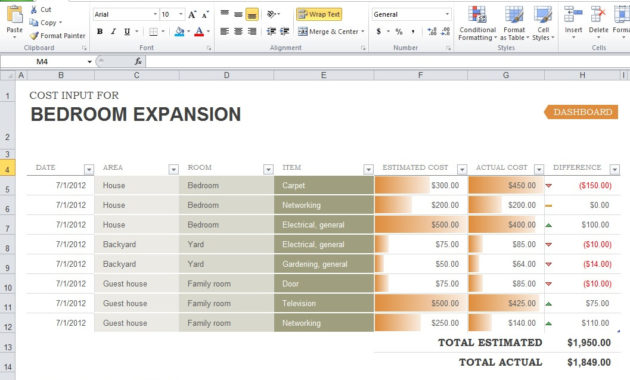Open Alignment dialog launcher
Image resolution: width=630 pixels, height=380 pixels.
point(363,48)
